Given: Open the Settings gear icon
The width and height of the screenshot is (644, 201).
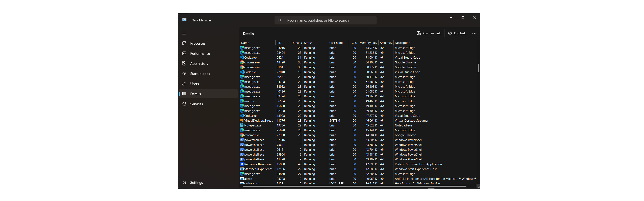Looking at the screenshot, I should click(x=184, y=182).
